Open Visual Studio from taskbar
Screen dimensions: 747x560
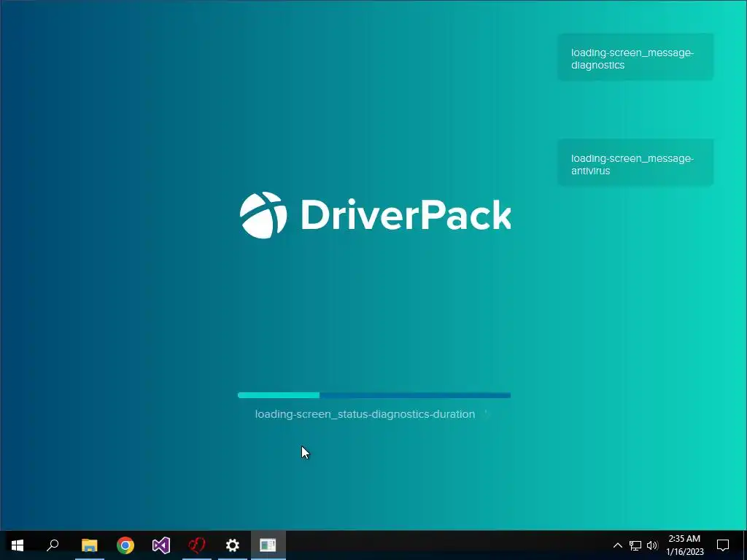tap(161, 545)
